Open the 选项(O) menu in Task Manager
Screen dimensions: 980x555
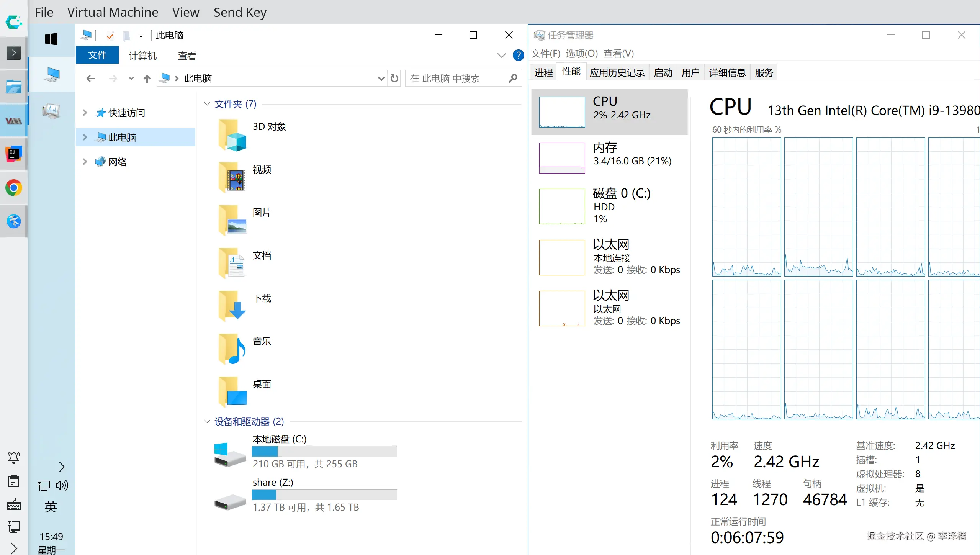point(581,54)
